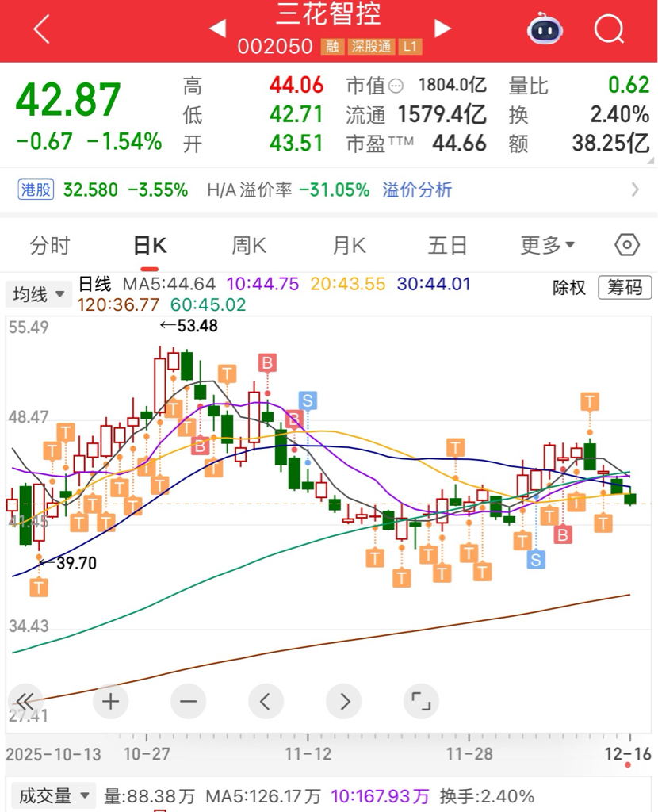The image size is (658, 812).
Task: Switch to 五日 tab
Action: tap(448, 246)
